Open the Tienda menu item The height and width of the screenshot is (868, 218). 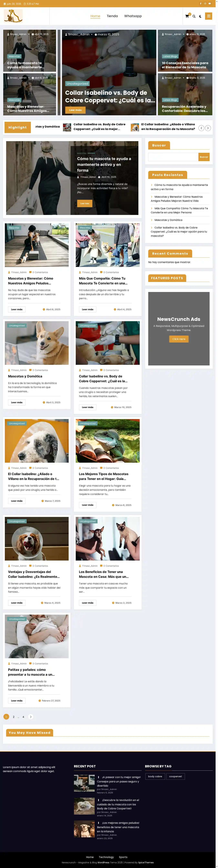coord(112,16)
